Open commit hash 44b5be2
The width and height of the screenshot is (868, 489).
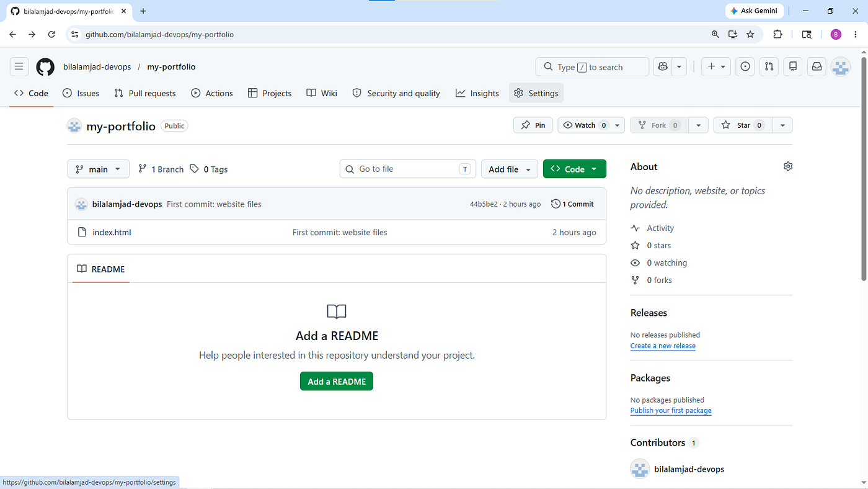(484, 204)
